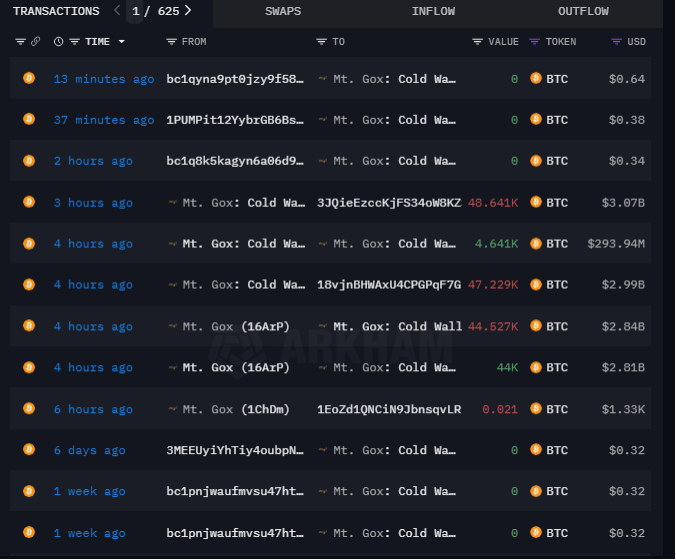Click BTC token icon in the $3.07B row
The image size is (676, 560).
[x=536, y=202]
